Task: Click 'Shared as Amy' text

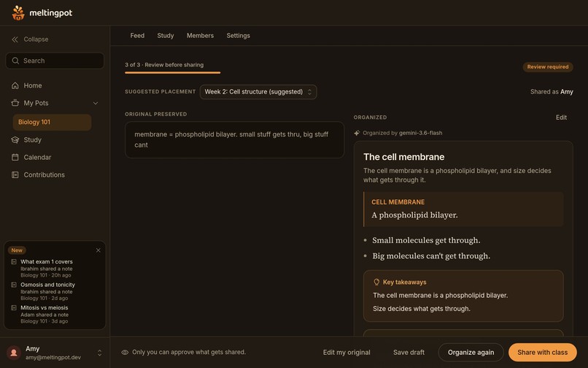Action: 552,92
